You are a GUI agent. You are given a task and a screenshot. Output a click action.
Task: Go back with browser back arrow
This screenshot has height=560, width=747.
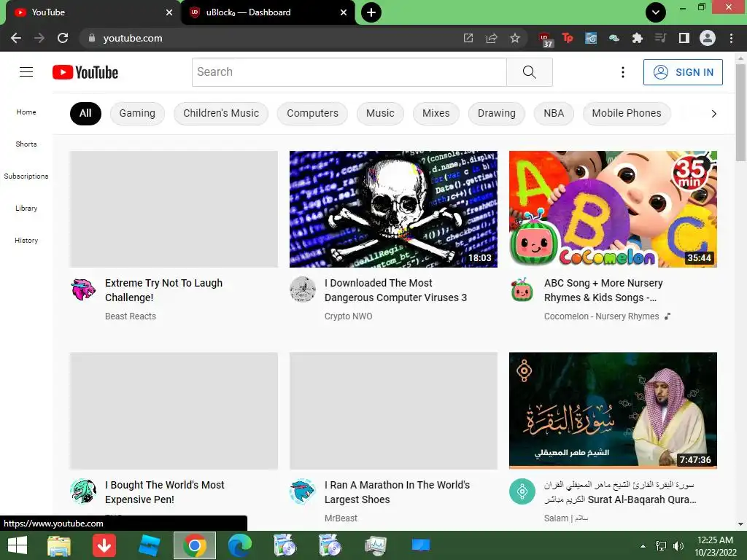tap(16, 38)
